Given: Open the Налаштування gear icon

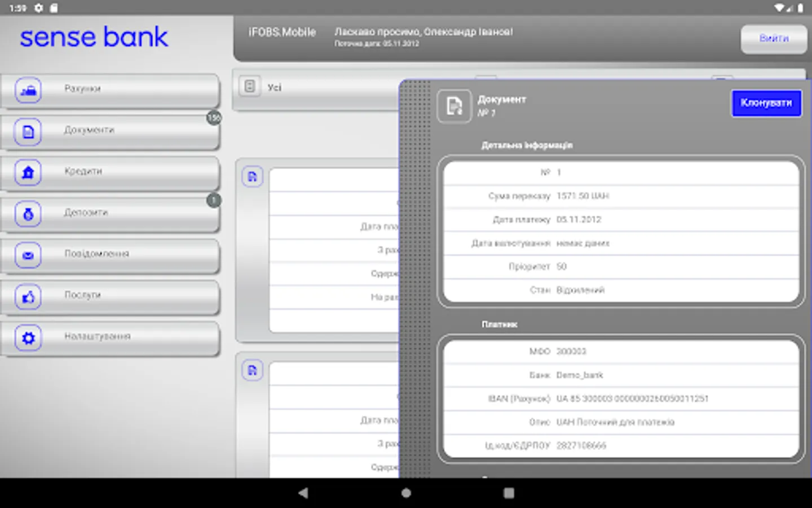Looking at the screenshot, I should coord(28,338).
